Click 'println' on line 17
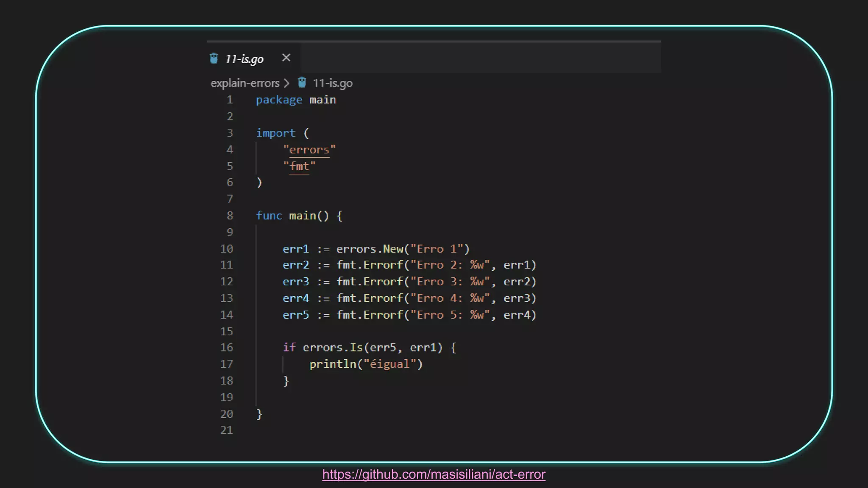Image resolution: width=868 pixels, height=488 pixels. pos(333,364)
